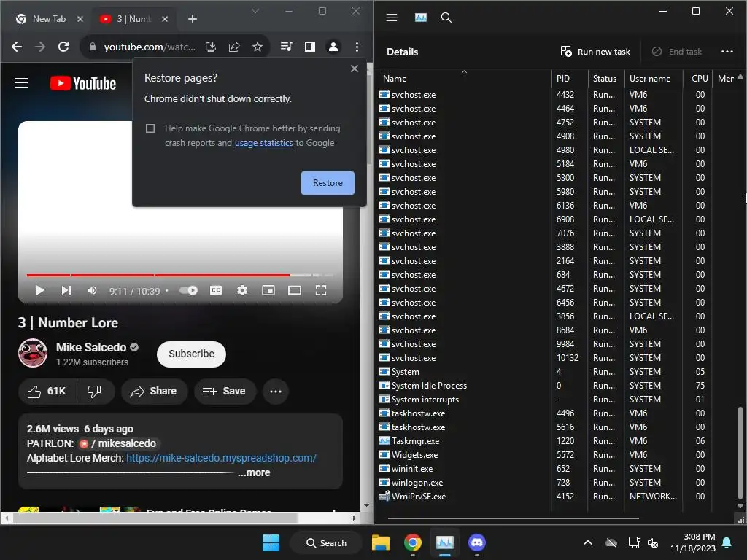Seek on the red video progress bar
This screenshot has width=747, height=560.
pyautogui.click(x=158, y=275)
